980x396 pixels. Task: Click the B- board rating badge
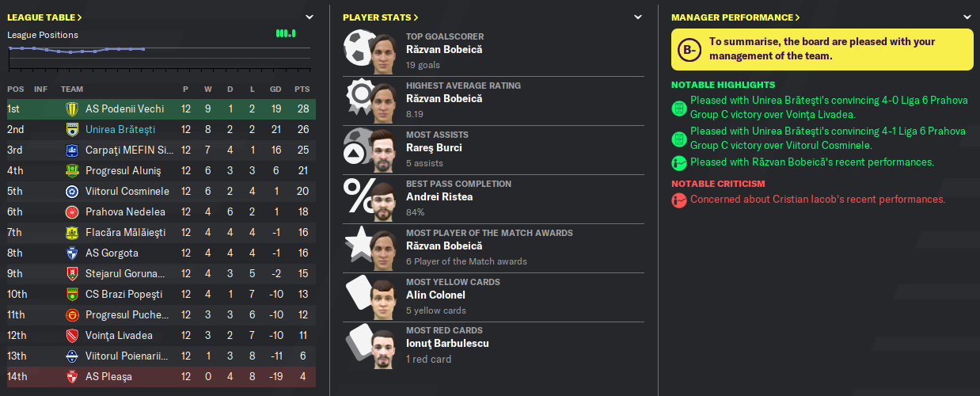coord(690,50)
